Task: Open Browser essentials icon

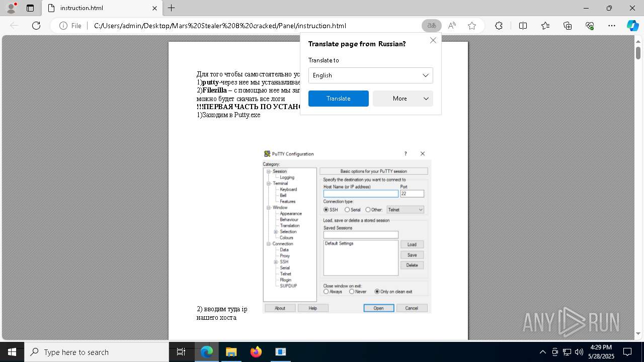Action: click(x=590, y=26)
